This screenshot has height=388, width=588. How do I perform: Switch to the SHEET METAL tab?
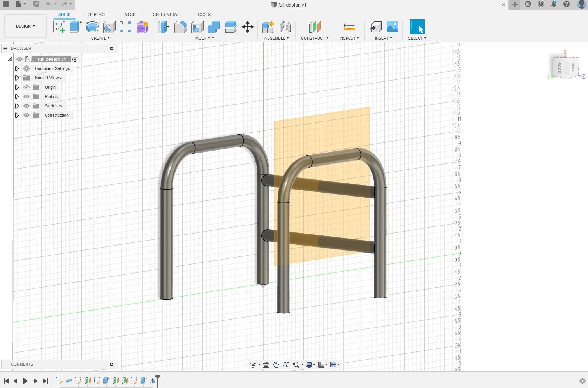point(166,14)
